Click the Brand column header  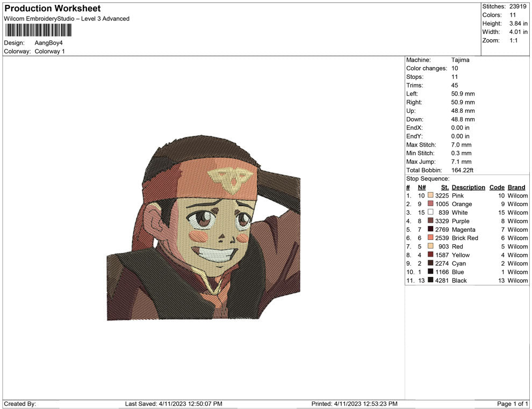516,187
